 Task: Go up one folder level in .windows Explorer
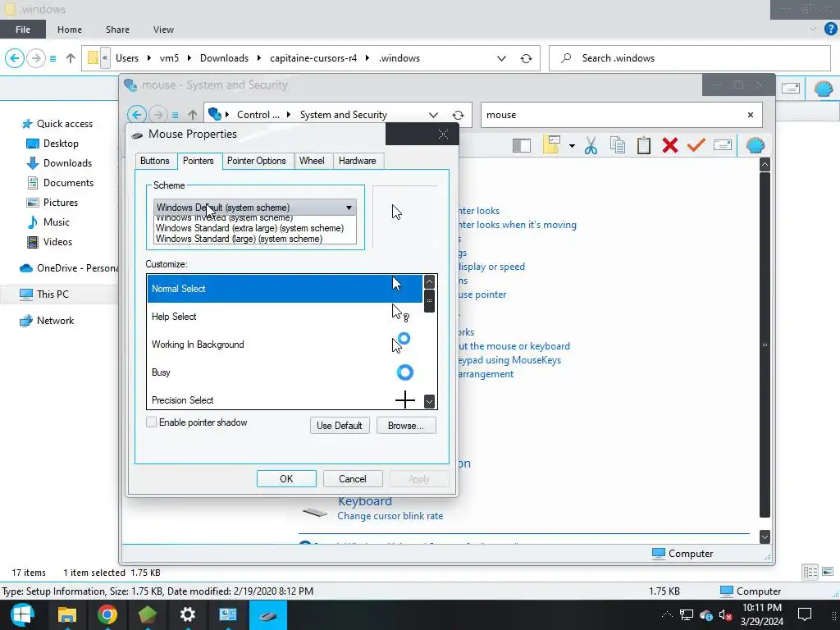(x=71, y=58)
